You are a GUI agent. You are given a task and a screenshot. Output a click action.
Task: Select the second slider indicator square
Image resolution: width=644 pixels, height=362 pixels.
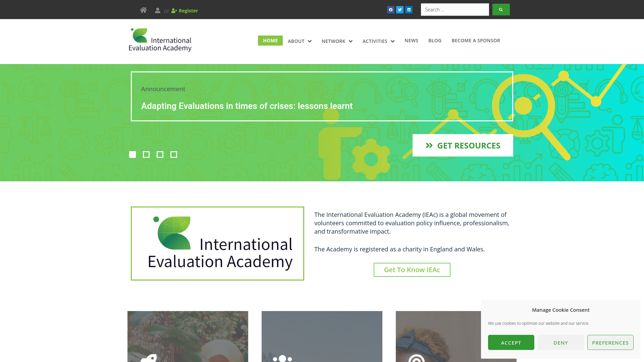pyautogui.click(x=146, y=155)
